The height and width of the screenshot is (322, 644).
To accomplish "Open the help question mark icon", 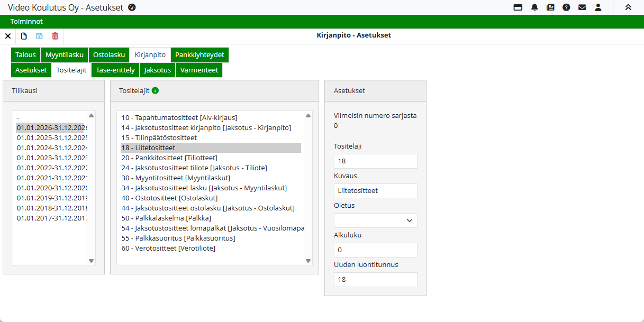I will coord(566,7).
